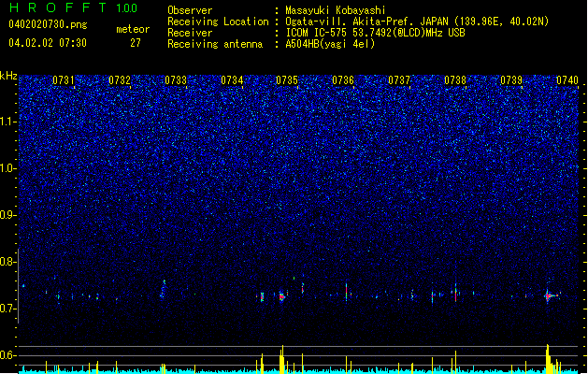The width and height of the screenshot is (588, 374).
Task: Click the Receiving antenna label
Action: [215, 44]
